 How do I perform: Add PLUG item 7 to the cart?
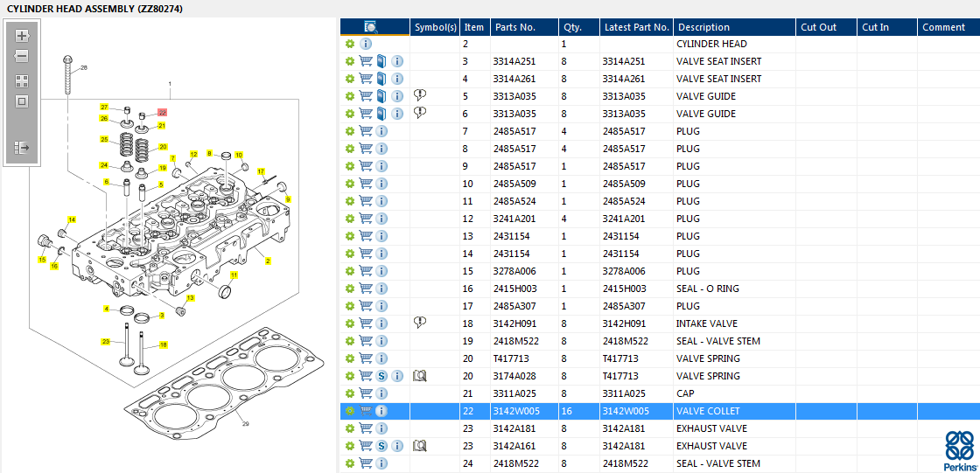(x=367, y=131)
